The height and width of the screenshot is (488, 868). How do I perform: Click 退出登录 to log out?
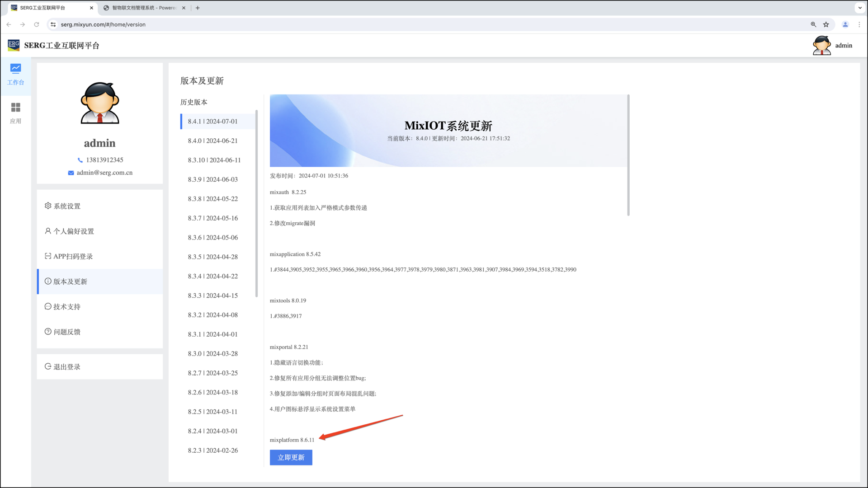(x=67, y=367)
